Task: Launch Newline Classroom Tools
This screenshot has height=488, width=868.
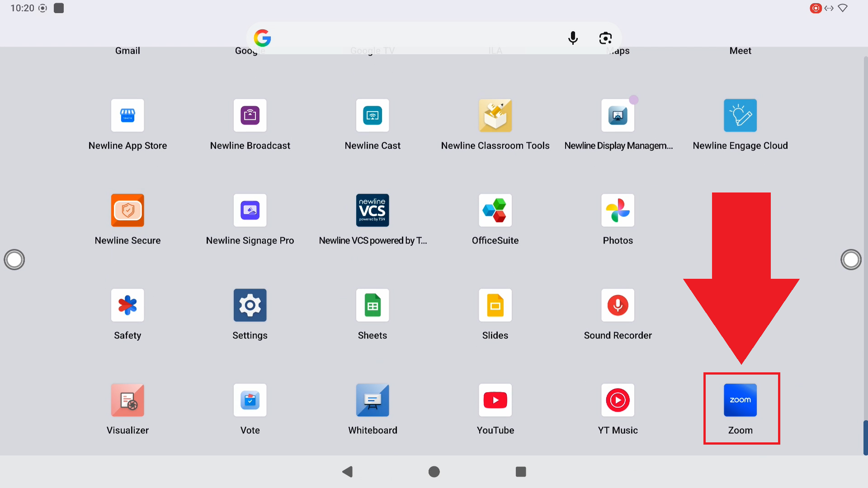Action: (x=495, y=116)
